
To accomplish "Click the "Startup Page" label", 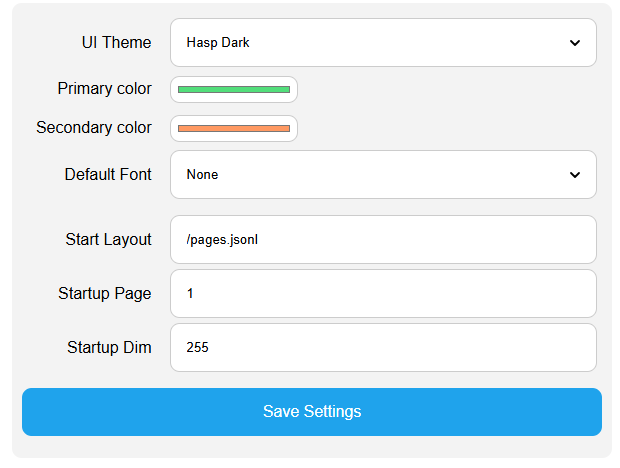I will [105, 294].
